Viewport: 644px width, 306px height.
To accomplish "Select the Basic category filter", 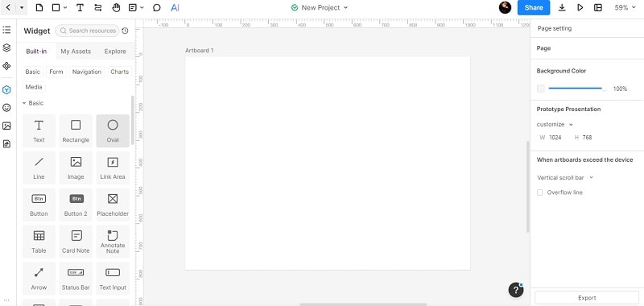I will click(32, 72).
